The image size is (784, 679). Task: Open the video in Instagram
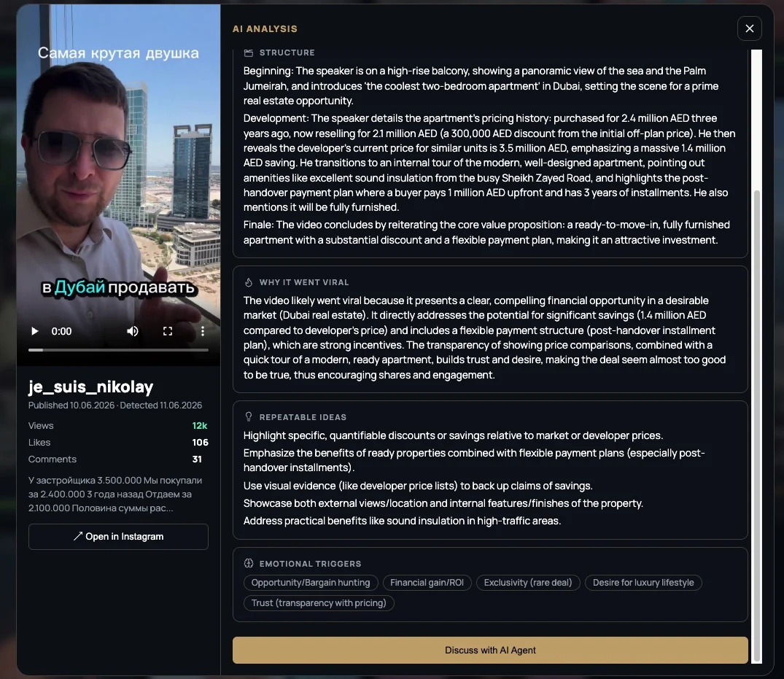[118, 537]
